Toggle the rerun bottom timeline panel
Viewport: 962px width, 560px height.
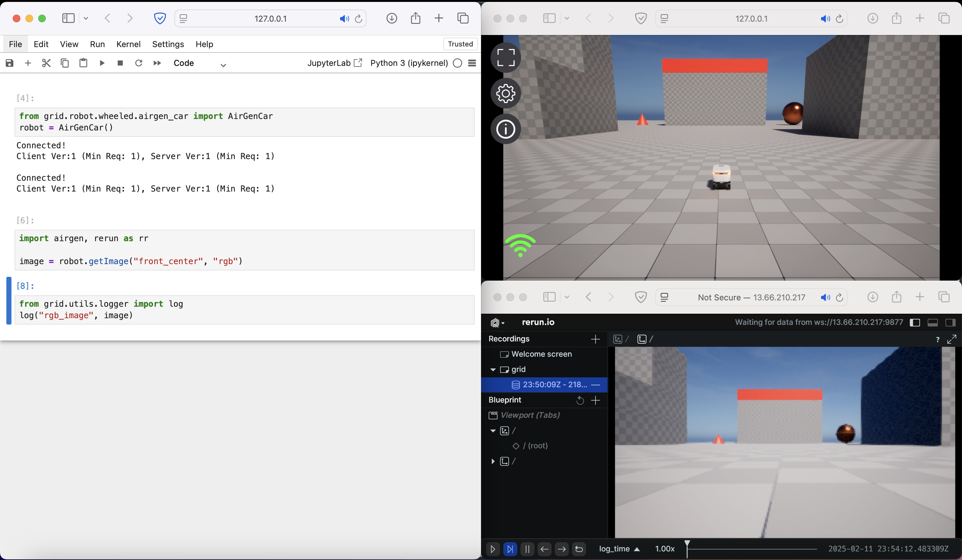pos(933,323)
